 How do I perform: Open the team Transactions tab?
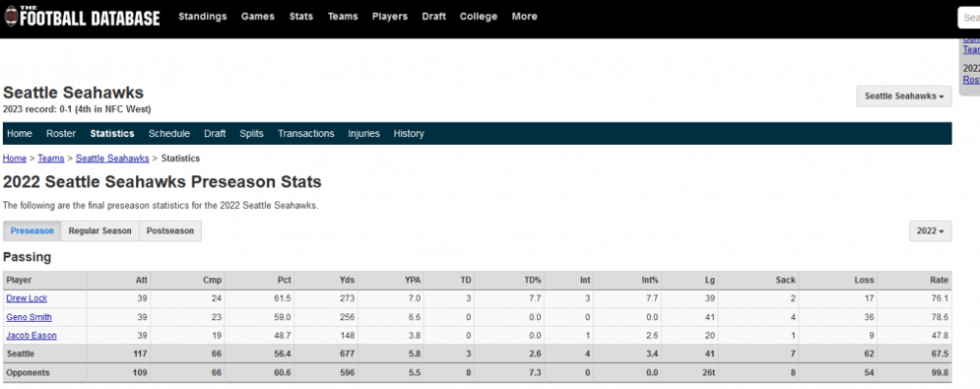point(306,133)
